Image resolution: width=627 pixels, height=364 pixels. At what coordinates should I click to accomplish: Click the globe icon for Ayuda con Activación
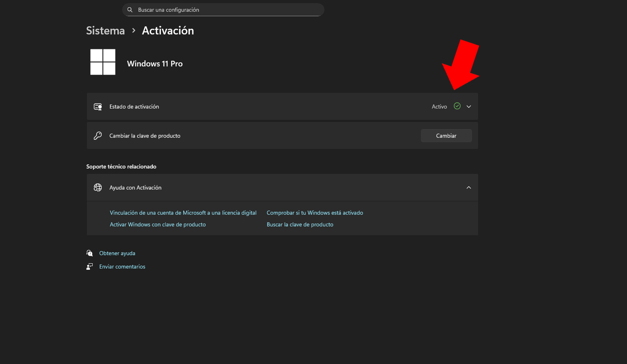98,187
